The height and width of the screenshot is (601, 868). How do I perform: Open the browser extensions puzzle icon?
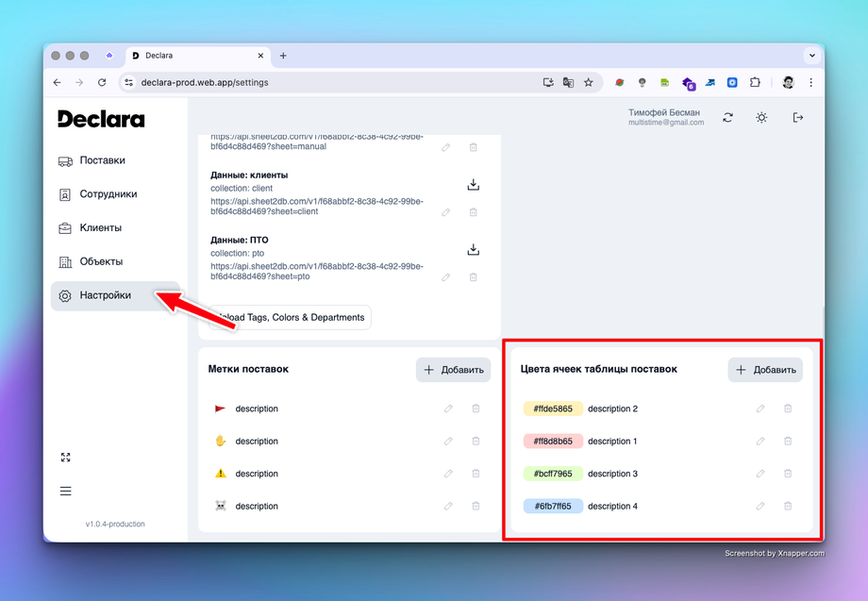[x=755, y=82]
